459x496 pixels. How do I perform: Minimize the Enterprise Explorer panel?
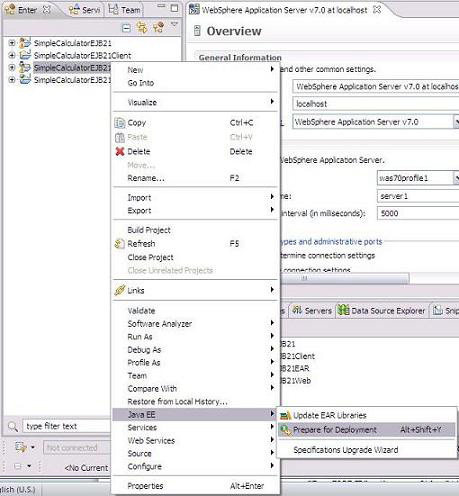(x=161, y=6)
